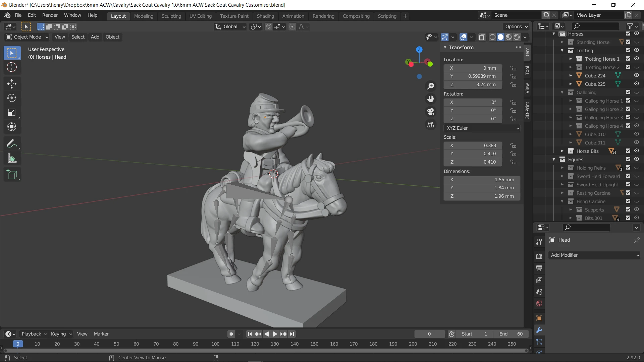The width and height of the screenshot is (644, 362).
Task: Select the Add Cube tool
Action: [12, 175]
